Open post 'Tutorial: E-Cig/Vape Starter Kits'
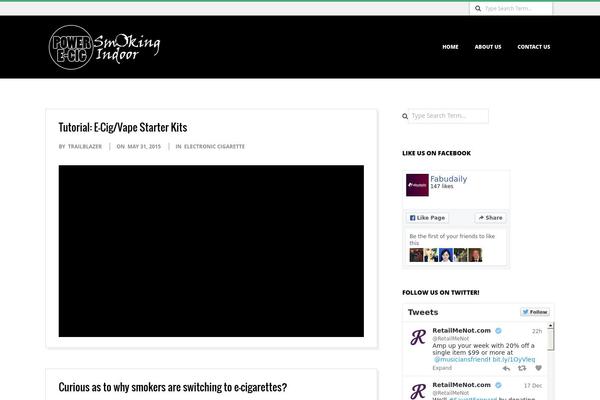This screenshot has height=400, width=600. point(123,127)
